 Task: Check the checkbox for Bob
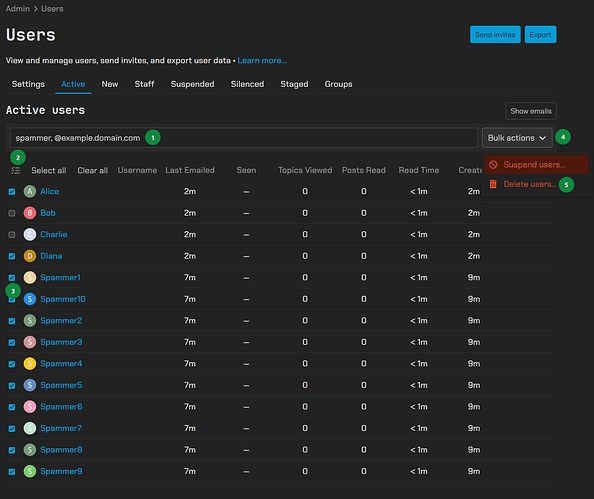pos(12,213)
